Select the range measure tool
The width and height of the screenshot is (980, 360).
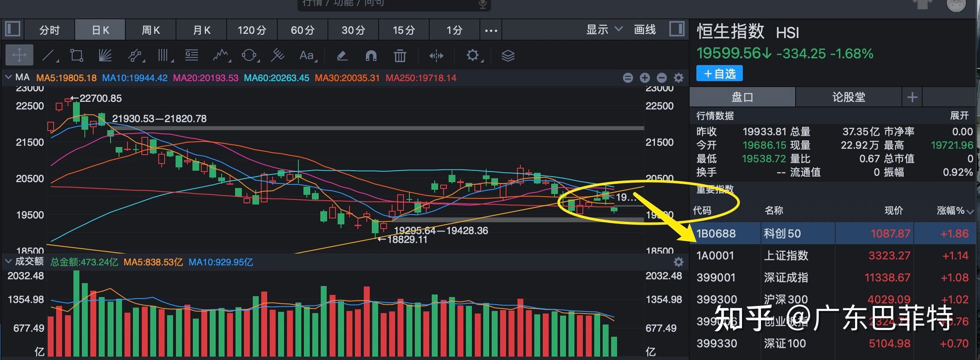tap(436, 55)
